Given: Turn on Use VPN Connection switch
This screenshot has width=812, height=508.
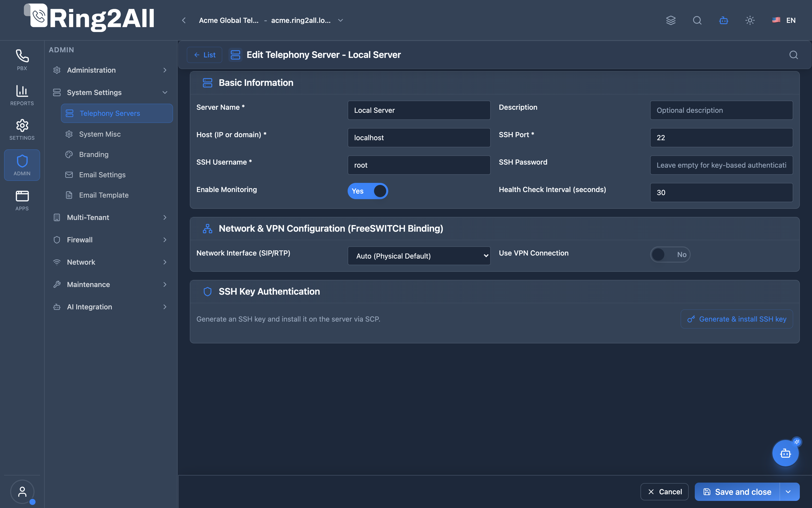Looking at the screenshot, I should (x=670, y=255).
